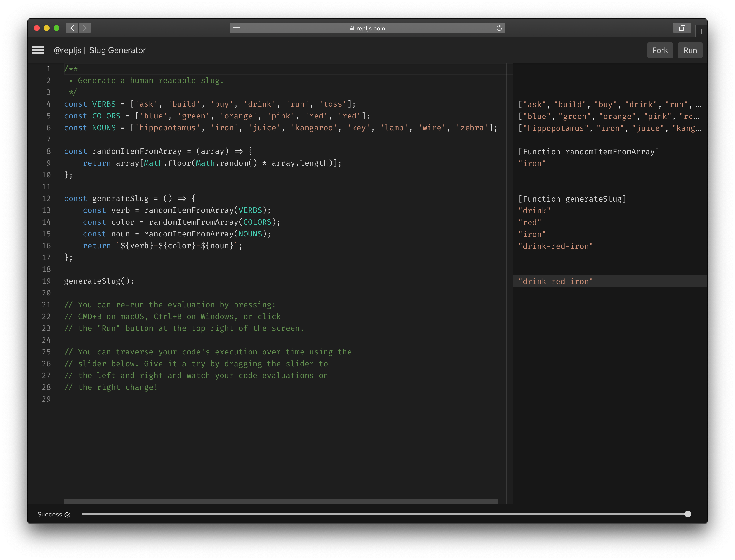The height and width of the screenshot is (560, 735).
Task: Click the [Function generateSlug] result in the output panel
Action: [573, 199]
